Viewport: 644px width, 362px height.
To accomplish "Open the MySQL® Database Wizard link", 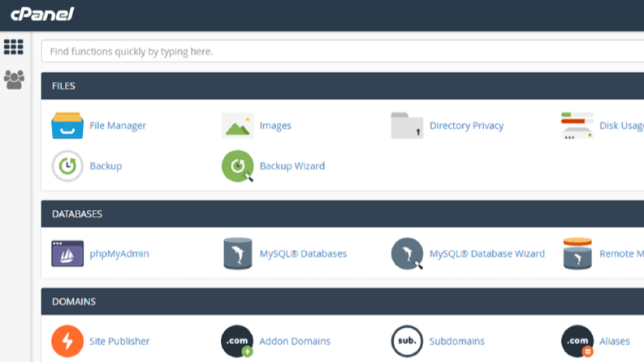I will tap(487, 254).
